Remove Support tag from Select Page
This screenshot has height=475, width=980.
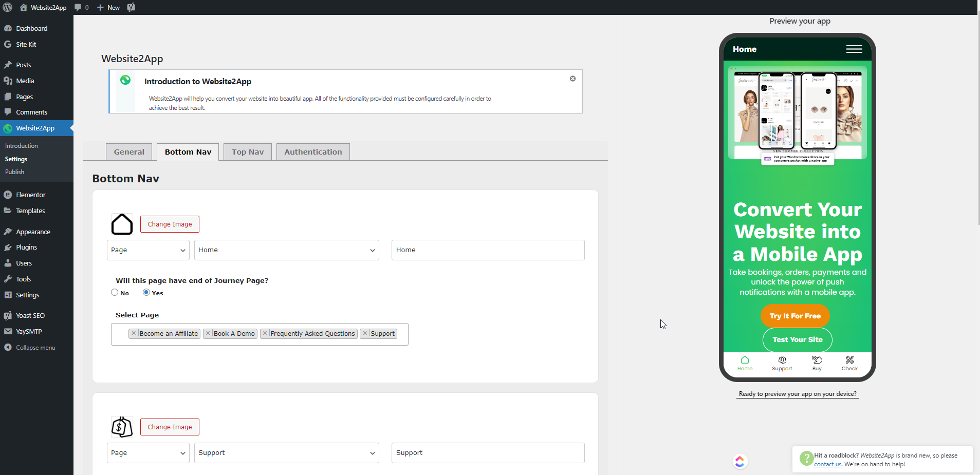point(365,333)
